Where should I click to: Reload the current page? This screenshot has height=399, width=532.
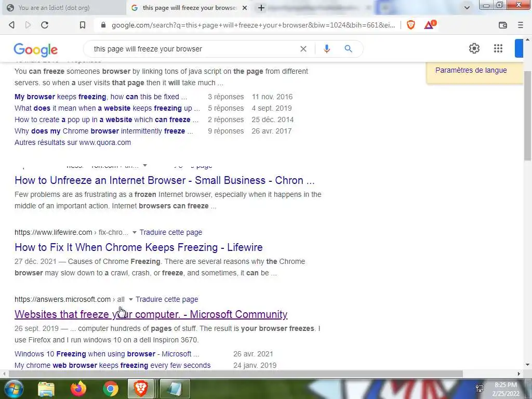click(x=45, y=25)
